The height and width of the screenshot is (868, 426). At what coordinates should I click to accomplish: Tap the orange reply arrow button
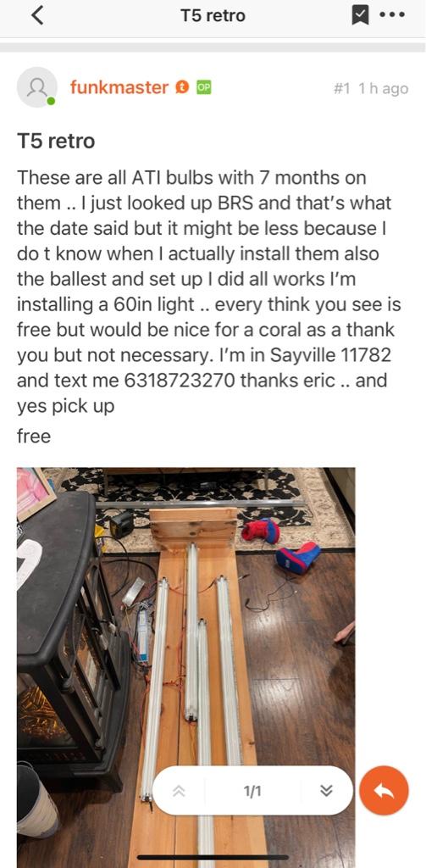[384, 791]
